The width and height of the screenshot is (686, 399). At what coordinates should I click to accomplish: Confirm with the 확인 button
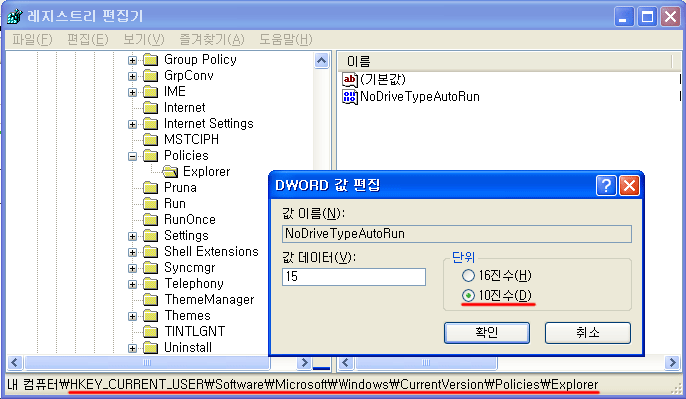pyautogui.click(x=486, y=333)
